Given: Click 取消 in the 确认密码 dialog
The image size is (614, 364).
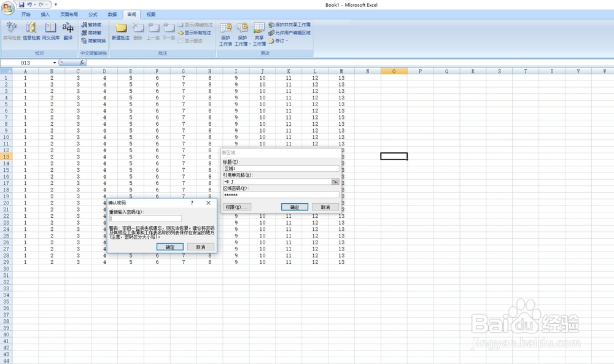Looking at the screenshot, I should pyautogui.click(x=201, y=247).
